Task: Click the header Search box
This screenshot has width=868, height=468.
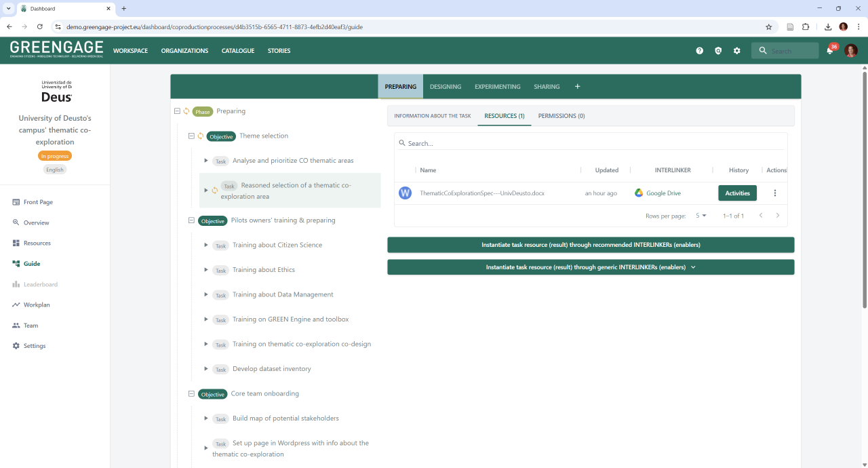Action: tap(785, 51)
